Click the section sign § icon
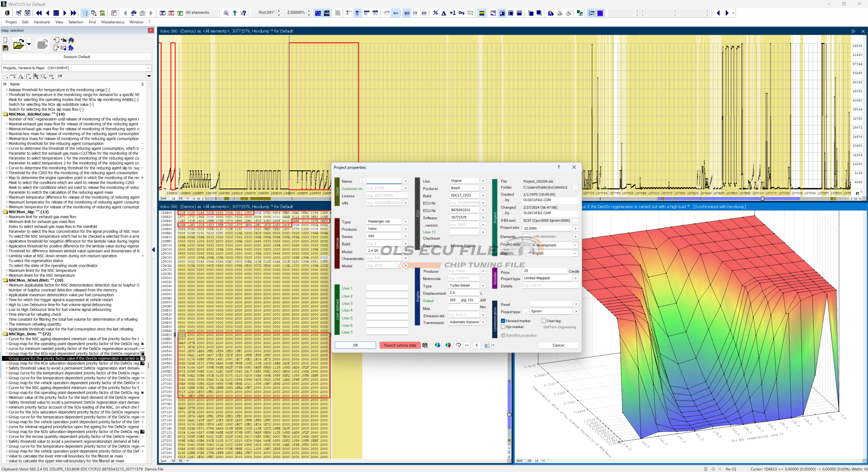The height and width of the screenshot is (472, 868). point(476,345)
